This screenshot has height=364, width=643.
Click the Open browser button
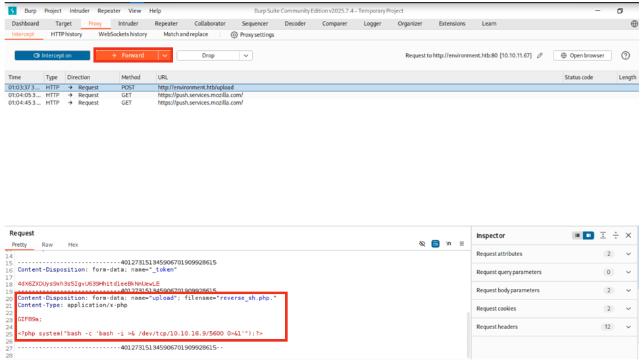[582, 55]
